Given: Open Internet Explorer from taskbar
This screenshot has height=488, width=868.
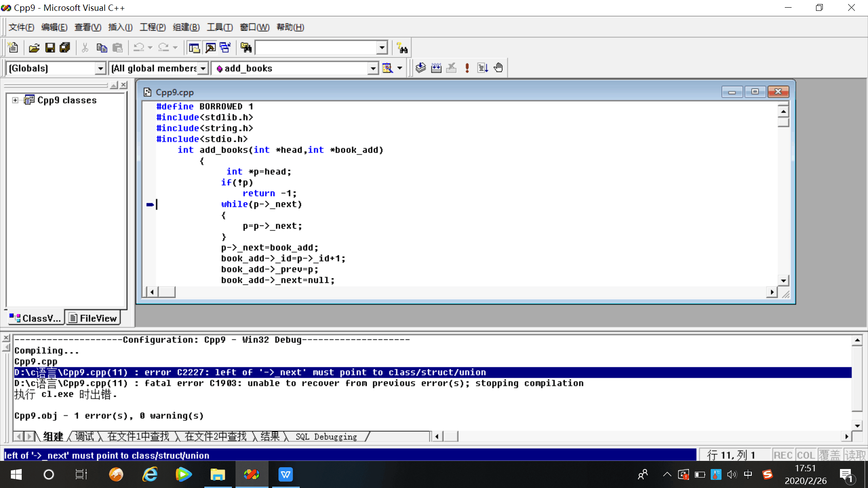Looking at the screenshot, I should click(x=150, y=474).
